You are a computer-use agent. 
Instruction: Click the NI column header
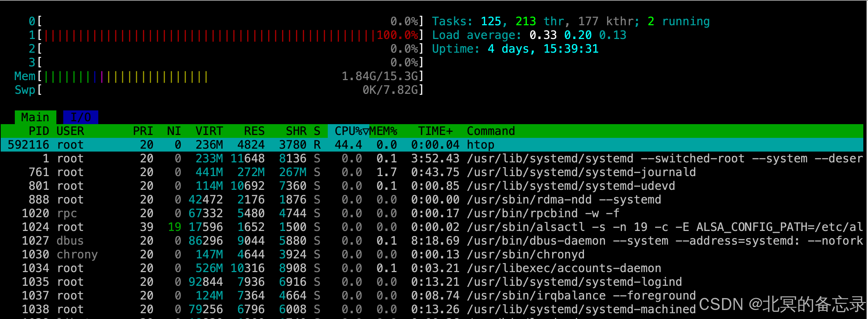(174, 131)
